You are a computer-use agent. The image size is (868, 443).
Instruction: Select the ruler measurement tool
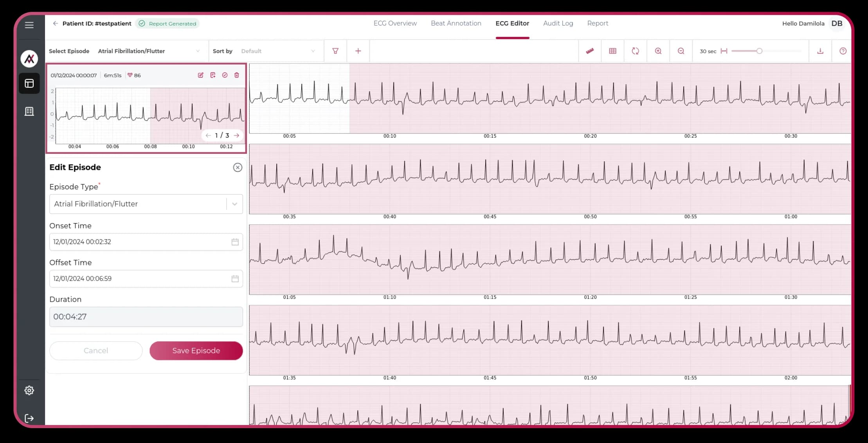[x=590, y=51]
